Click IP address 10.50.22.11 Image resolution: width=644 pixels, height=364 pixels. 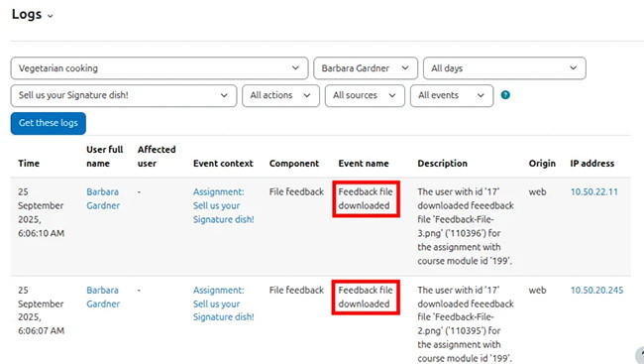[x=593, y=192]
